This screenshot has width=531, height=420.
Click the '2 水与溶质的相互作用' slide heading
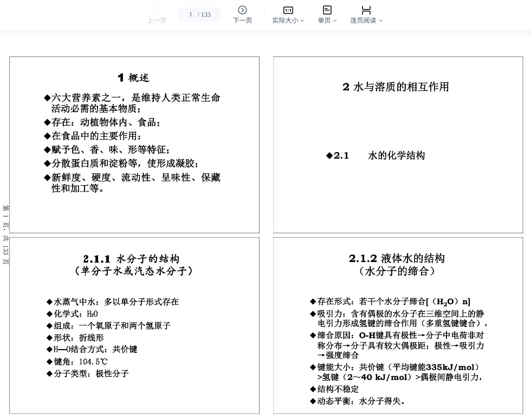point(396,87)
